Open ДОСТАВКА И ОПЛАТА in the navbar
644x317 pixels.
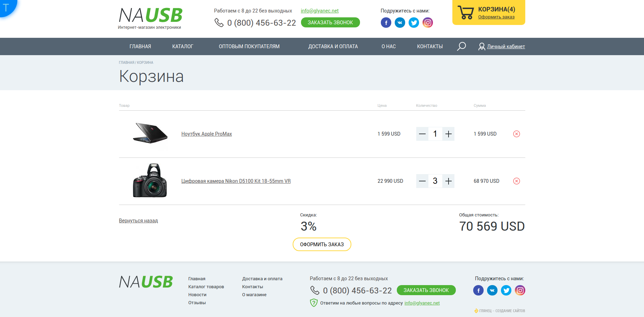(x=333, y=46)
